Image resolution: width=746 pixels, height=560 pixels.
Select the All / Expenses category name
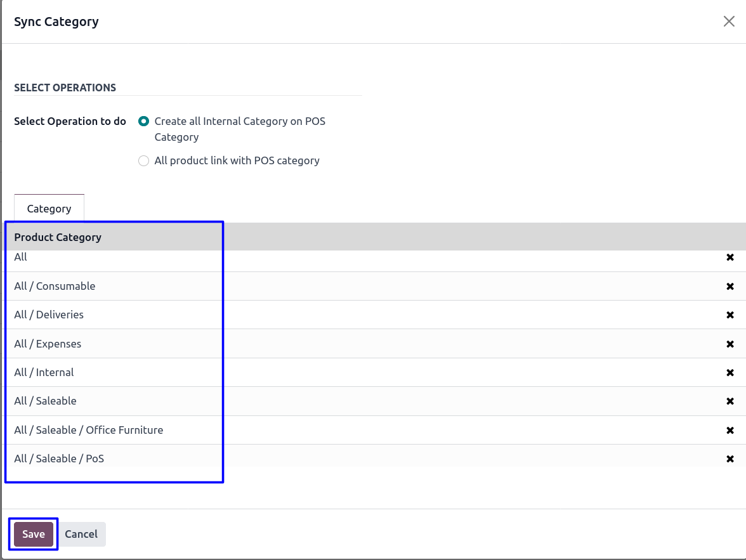pos(48,344)
